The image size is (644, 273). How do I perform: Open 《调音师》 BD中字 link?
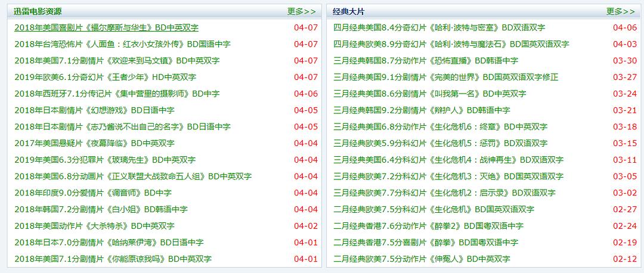[93, 193]
